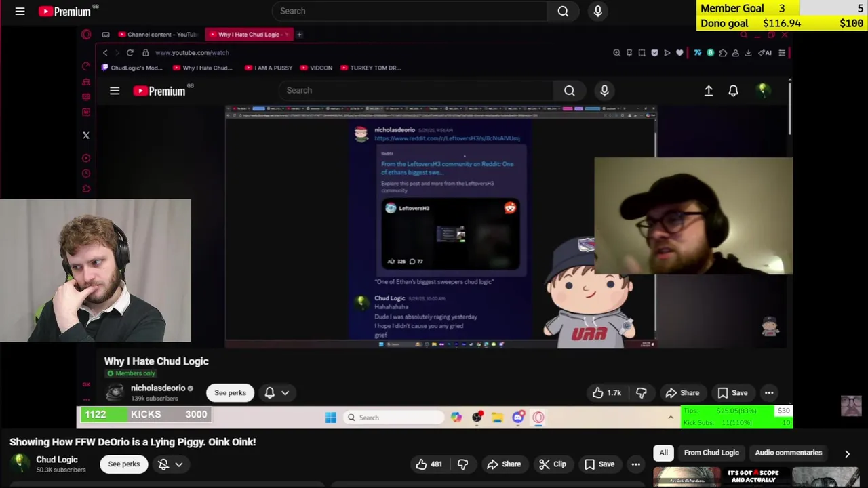This screenshot has height=488, width=868.
Task: Open the account avatar in inner YouTube header
Action: (763, 91)
